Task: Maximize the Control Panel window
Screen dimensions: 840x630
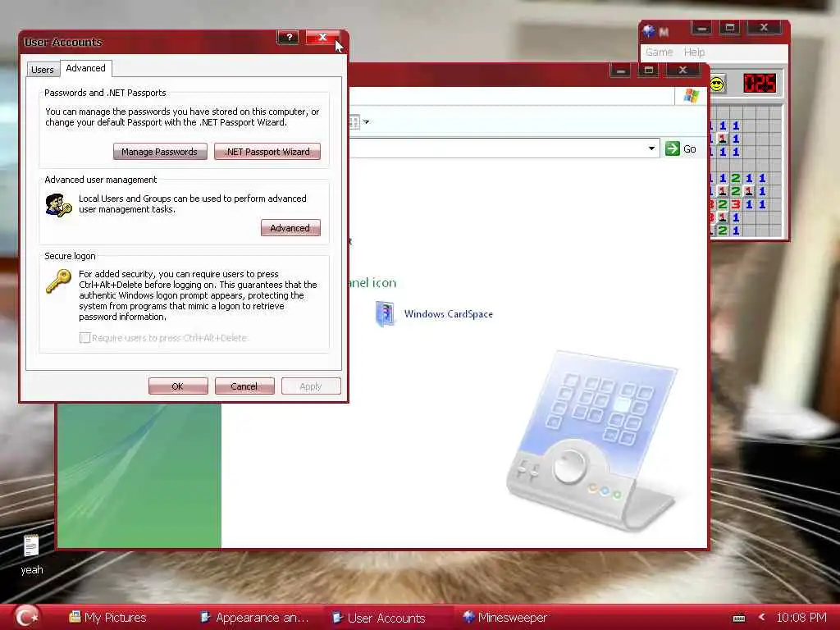Action: pyautogui.click(x=649, y=71)
